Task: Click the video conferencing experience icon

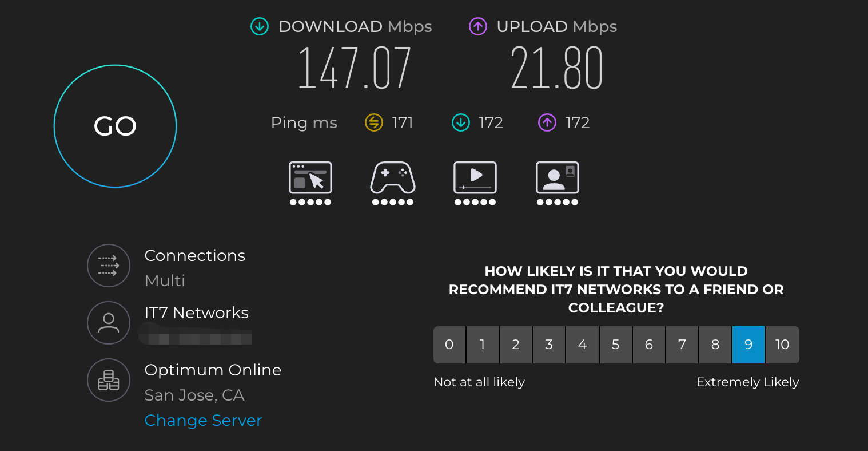Action: click(558, 178)
